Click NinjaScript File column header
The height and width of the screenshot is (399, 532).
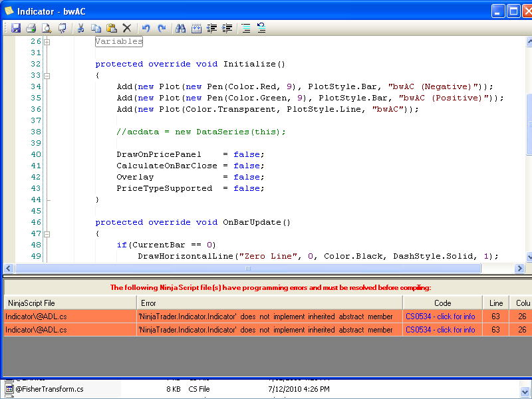(x=70, y=303)
